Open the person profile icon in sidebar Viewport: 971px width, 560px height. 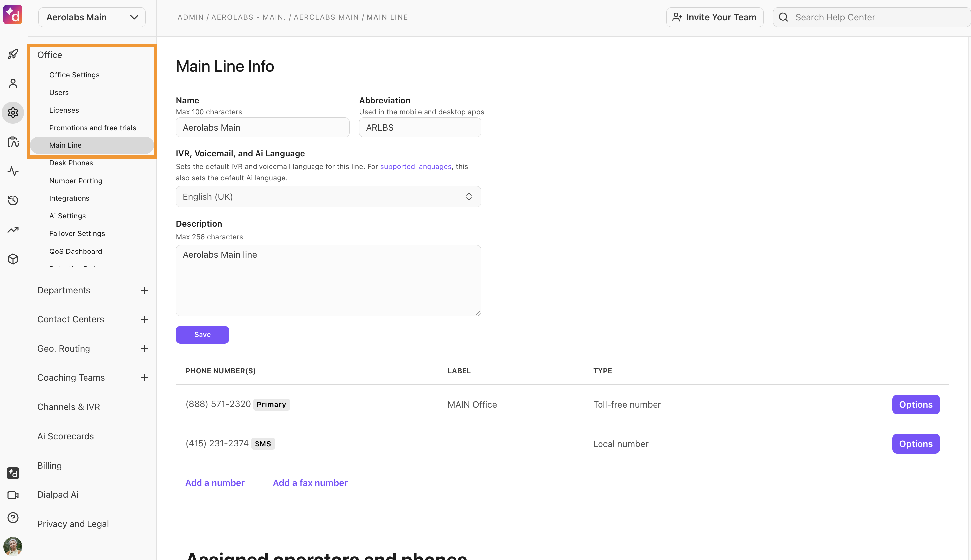click(13, 84)
